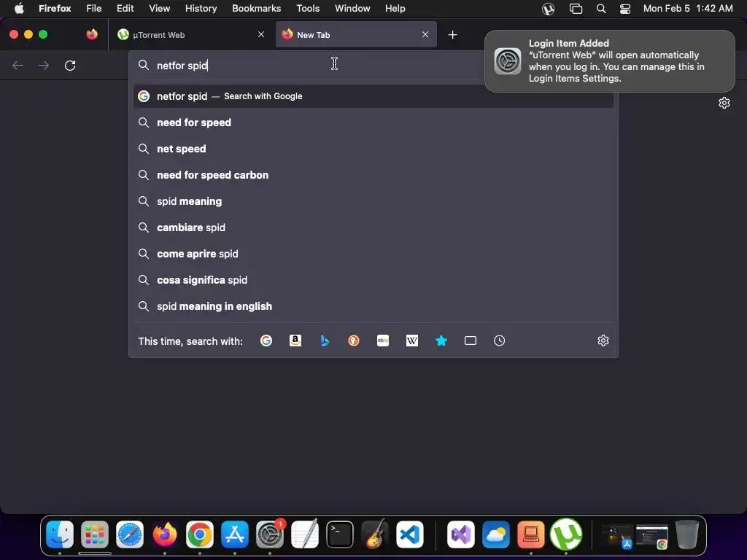Choose suggestion 'cambiare spid'
Image resolution: width=747 pixels, height=560 pixels.
tap(373, 227)
